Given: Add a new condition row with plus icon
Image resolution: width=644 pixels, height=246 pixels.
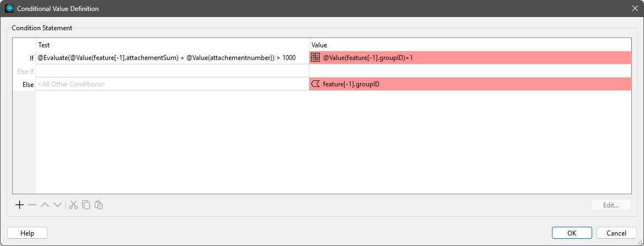Looking at the screenshot, I should point(19,205).
